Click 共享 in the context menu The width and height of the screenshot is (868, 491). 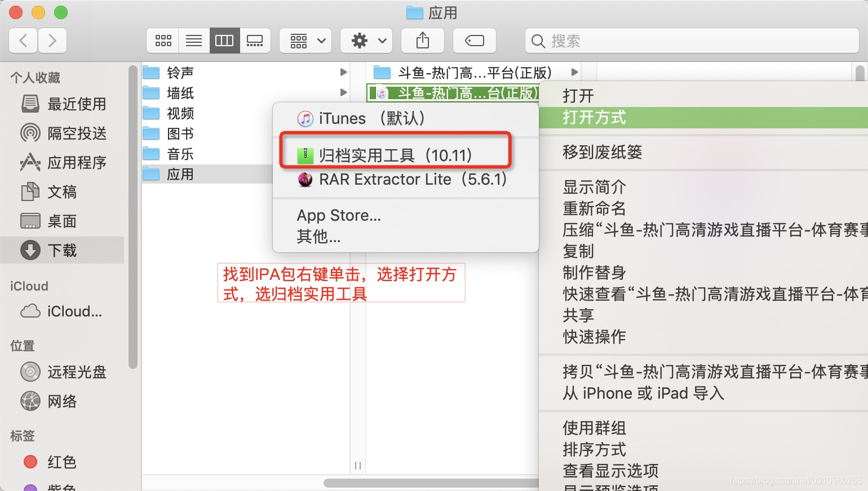703,315
